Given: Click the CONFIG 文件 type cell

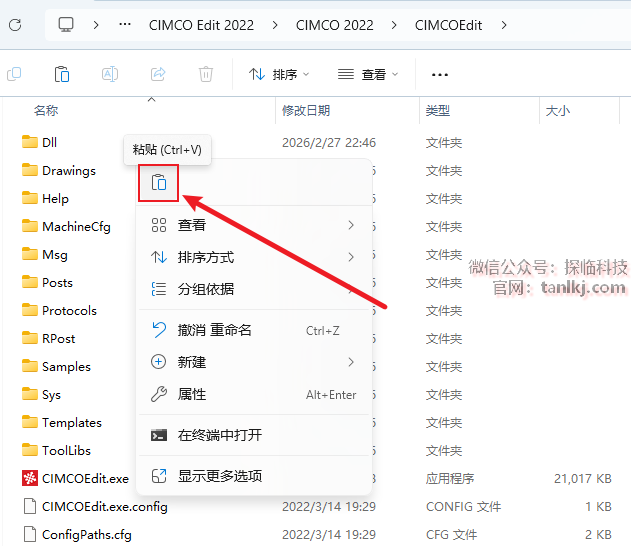Looking at the screenshot, I should (x=463, y=507).
